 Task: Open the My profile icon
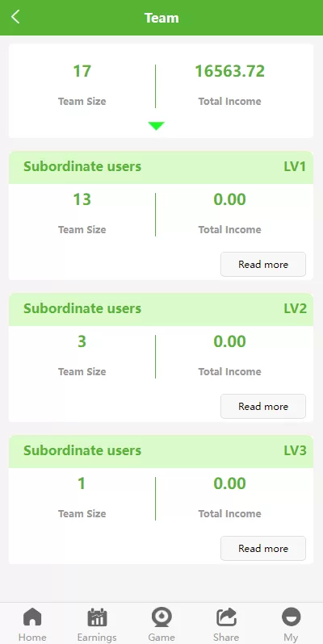291,617
